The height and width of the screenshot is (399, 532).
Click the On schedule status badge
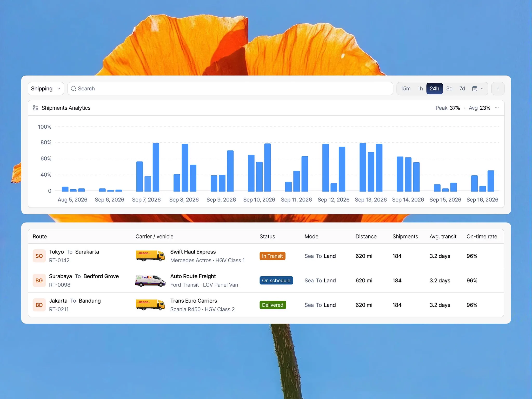click(276, 281)
